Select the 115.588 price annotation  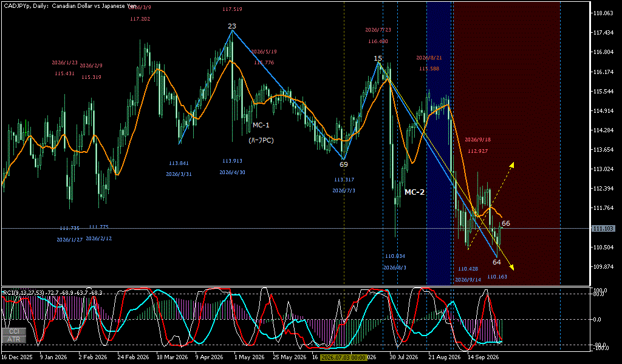429,69
